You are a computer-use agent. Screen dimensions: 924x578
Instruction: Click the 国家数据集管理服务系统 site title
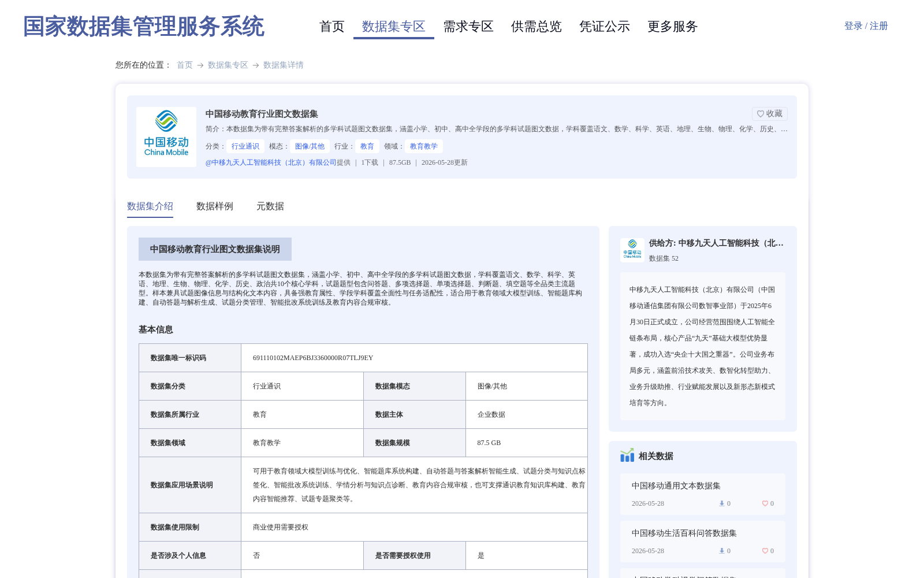tap(144, 27)
